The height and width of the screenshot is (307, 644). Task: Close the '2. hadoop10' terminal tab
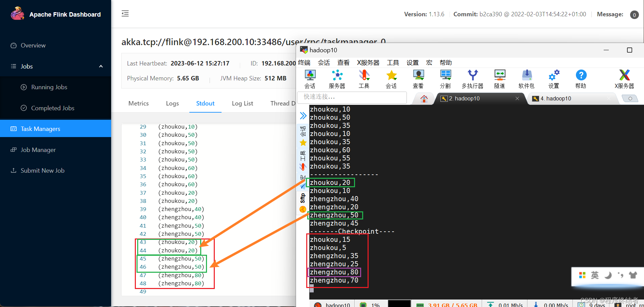[x=517, y=98]
